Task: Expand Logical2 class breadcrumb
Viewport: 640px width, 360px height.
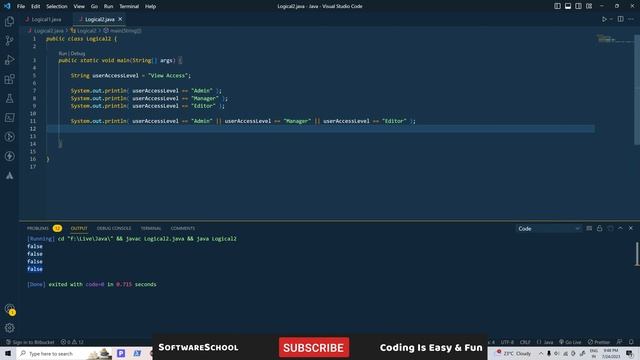Action: pos(84,31)
